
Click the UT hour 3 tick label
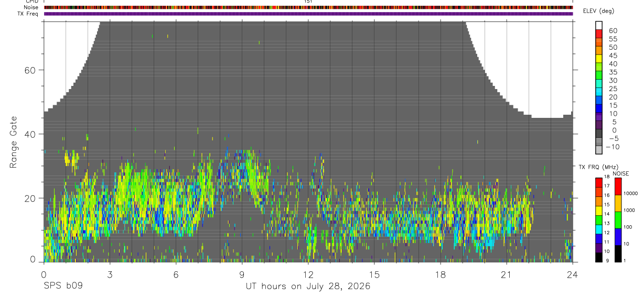tap(110, 275)
